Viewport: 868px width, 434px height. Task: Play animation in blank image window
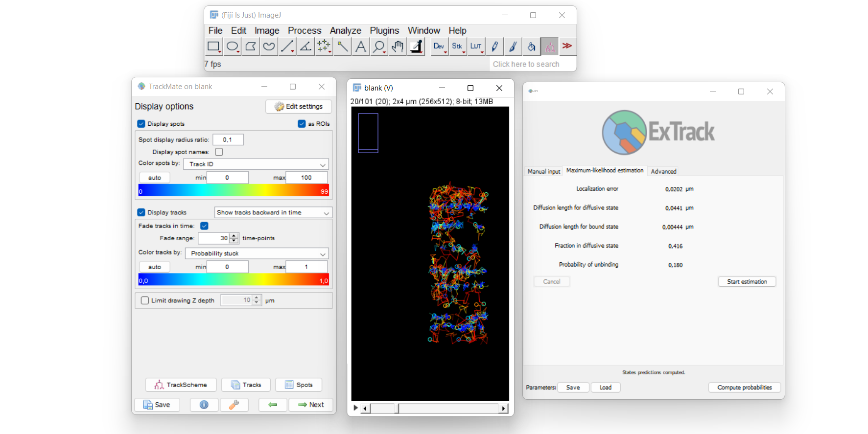[x=356, y=408]
